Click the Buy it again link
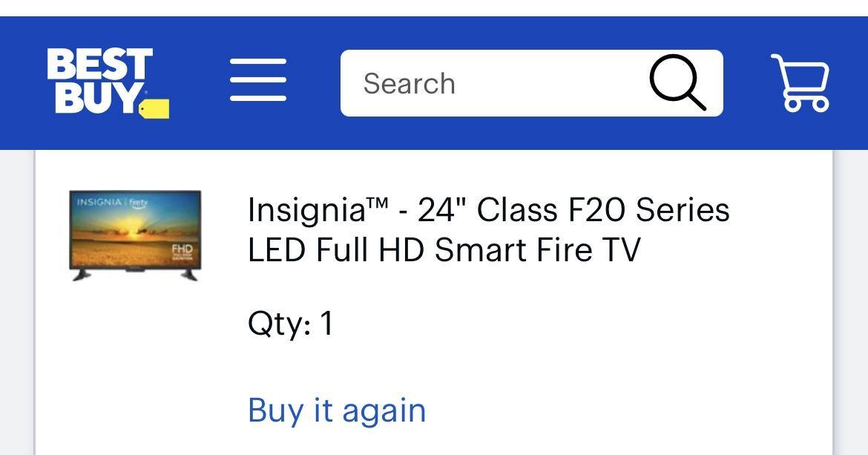The width and height of the screenshot is (868, 455). 337,410
